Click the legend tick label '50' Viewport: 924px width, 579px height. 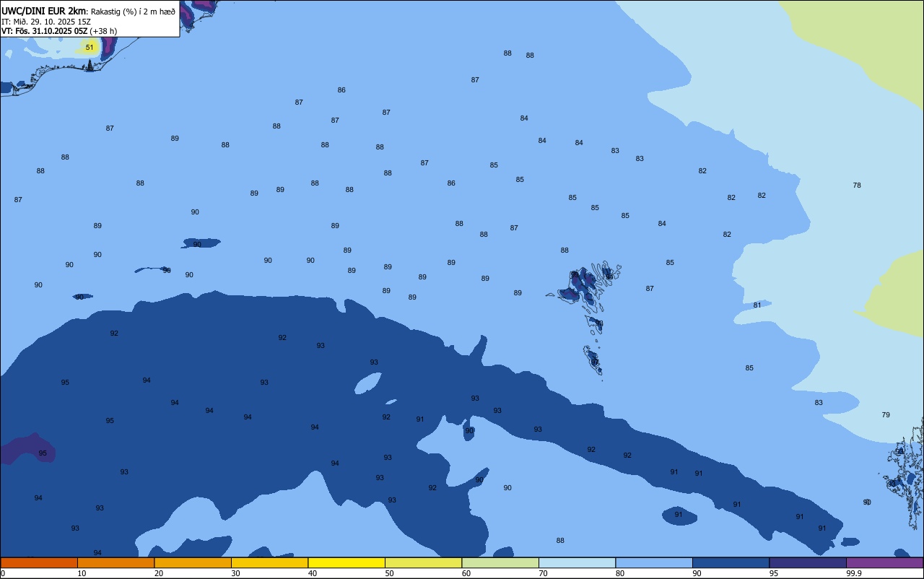tap(389, 573)
